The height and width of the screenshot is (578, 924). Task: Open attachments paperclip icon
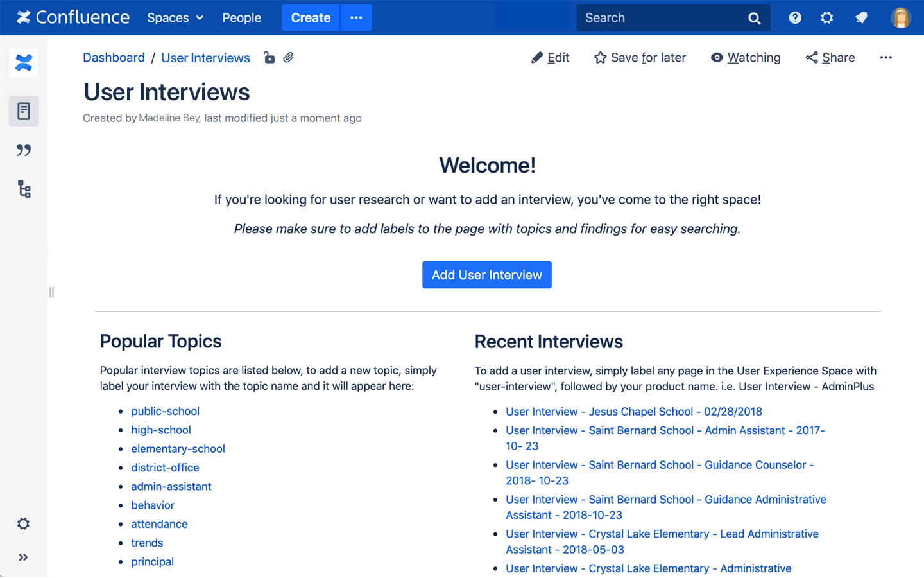point(289,58)
